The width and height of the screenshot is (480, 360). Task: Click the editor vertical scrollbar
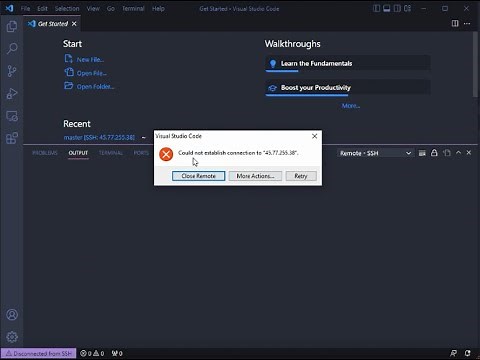pyautogui.click(x=475, y=65)
